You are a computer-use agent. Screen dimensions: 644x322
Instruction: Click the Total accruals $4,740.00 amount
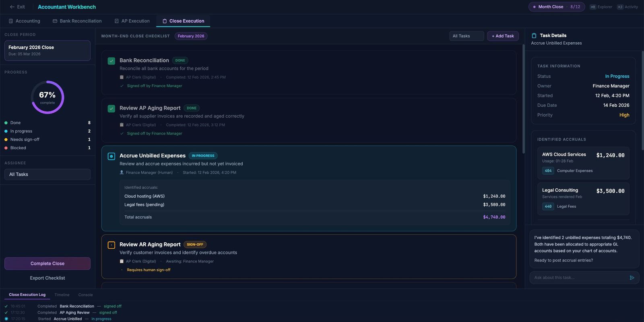pos(494,217)
